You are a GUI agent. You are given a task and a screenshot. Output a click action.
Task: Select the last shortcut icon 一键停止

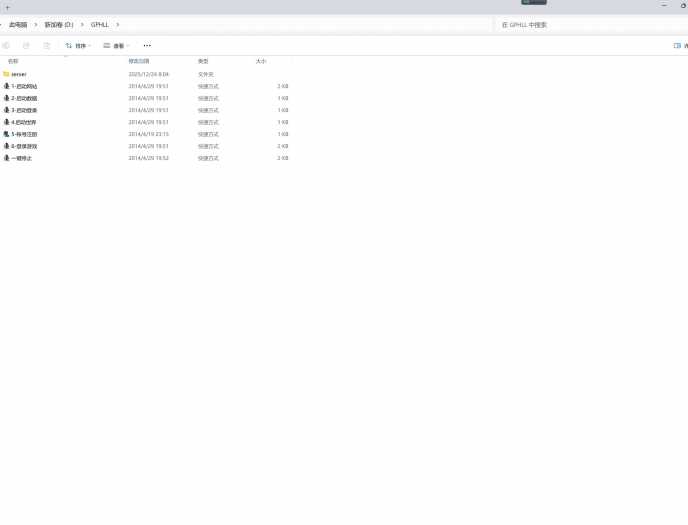(7, 158)
